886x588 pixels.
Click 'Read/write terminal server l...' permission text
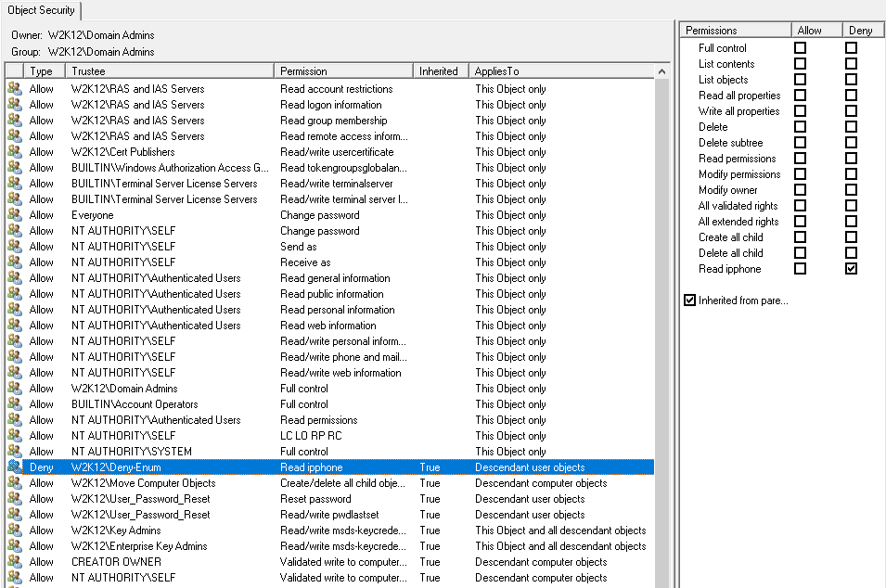point(343,199)
